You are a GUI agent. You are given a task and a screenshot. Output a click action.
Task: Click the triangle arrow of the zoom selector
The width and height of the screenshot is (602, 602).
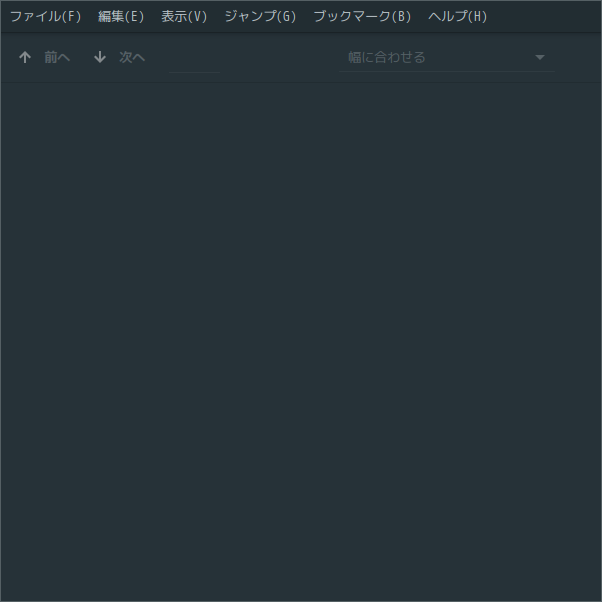[540, 57]
